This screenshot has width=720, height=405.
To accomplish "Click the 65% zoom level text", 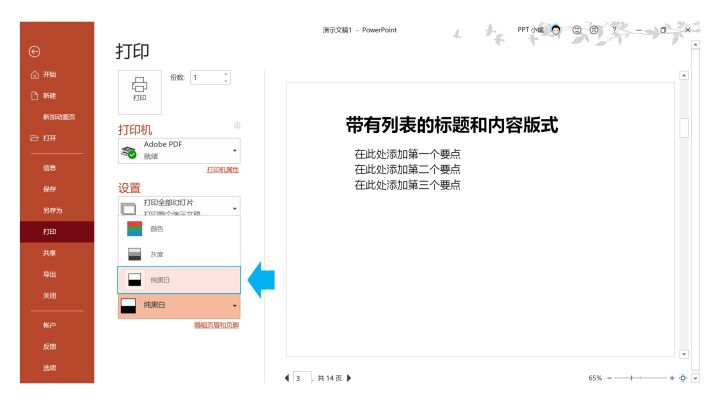I will (595, 378).
